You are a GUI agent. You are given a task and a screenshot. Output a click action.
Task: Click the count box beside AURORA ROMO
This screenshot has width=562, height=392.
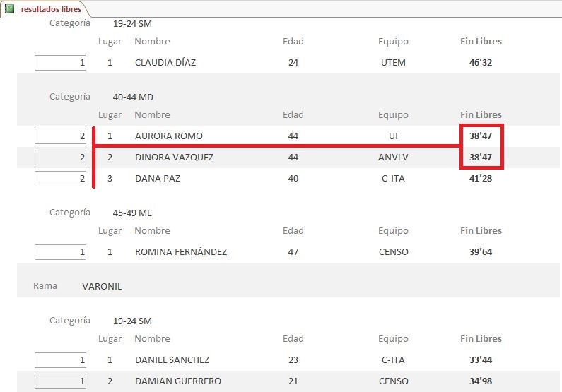pos(60,136)
